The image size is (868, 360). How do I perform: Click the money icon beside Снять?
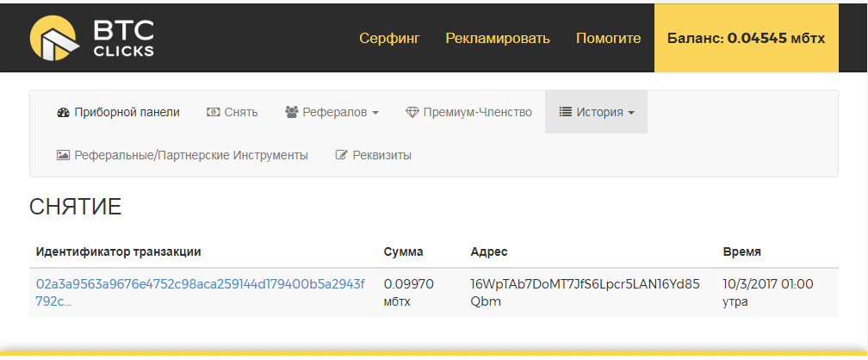coord(213,113)
